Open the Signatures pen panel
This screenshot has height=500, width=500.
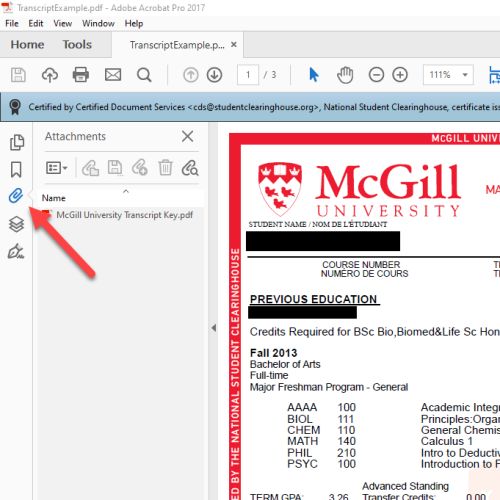pyautogui.click(x=16, y=251)
